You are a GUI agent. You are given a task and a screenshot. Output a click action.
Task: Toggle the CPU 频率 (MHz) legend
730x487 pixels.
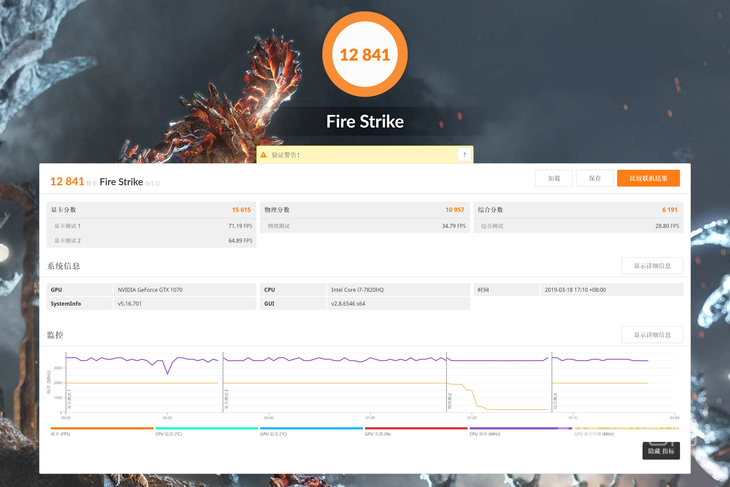tap(520, 431)
